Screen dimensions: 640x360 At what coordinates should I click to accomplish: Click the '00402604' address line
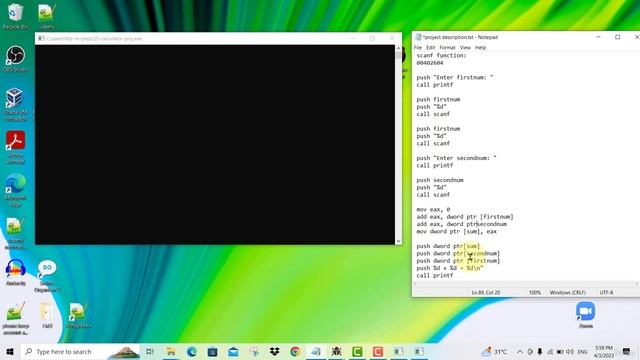[x=430, y=63]
